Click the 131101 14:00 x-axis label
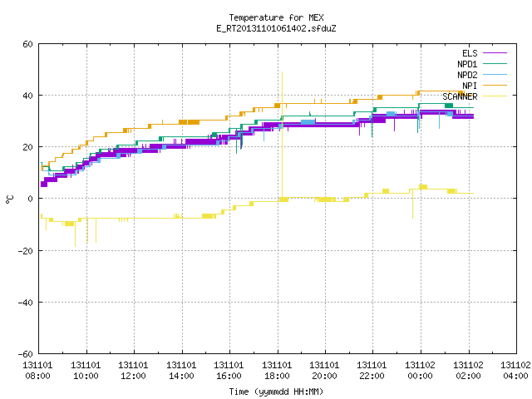The image size is (532, 399). click(x=181, y=371)
